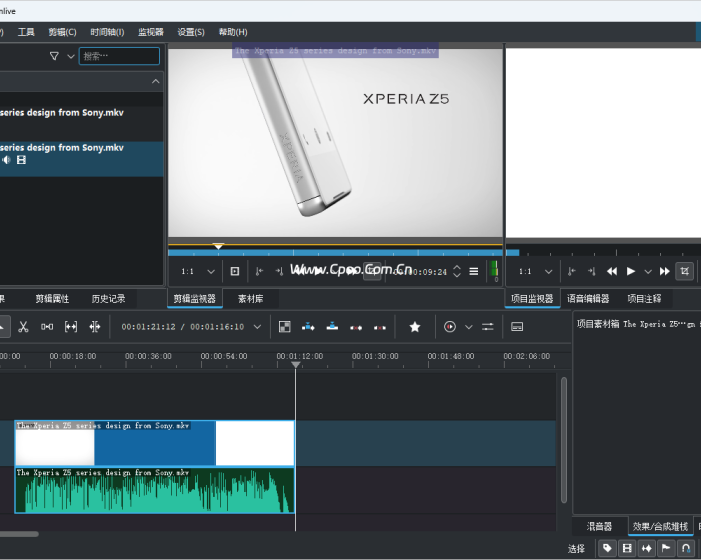Toggle show tags icon in status bar

pos(607,547)
